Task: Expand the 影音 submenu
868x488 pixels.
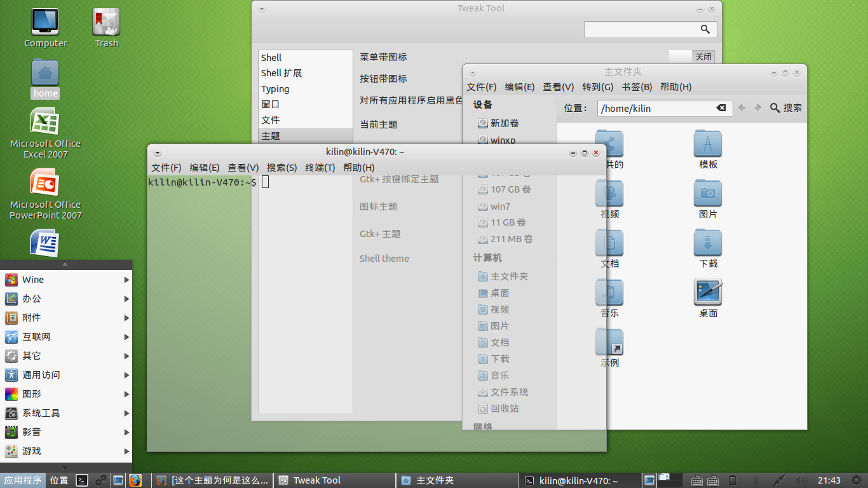Action: tap(66, 432)
